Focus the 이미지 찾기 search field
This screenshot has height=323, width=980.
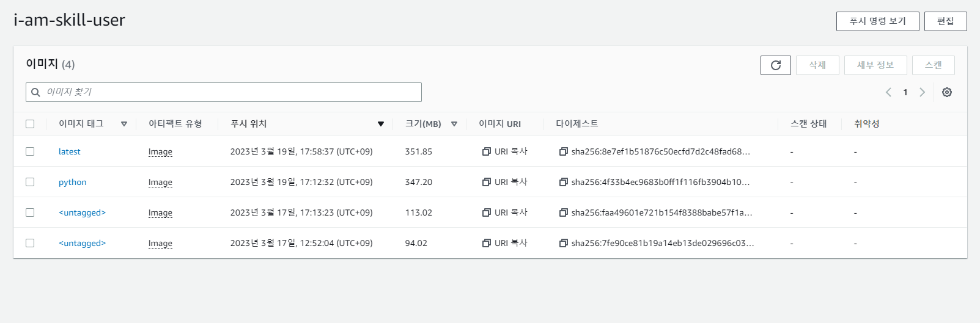[224, 92]
